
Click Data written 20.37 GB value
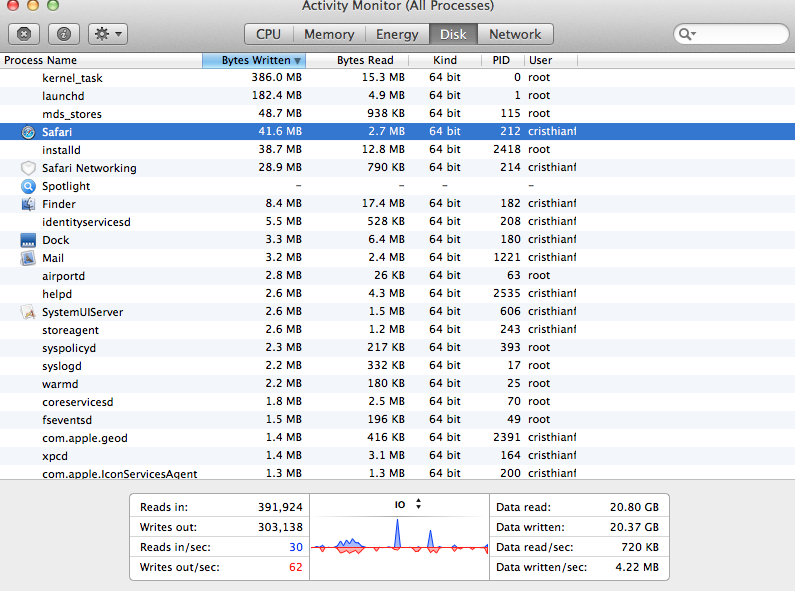click(634, 527)
